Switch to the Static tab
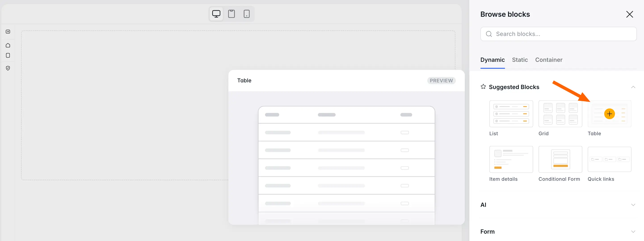This screenshot has height=241, width=644. (520, 60)
